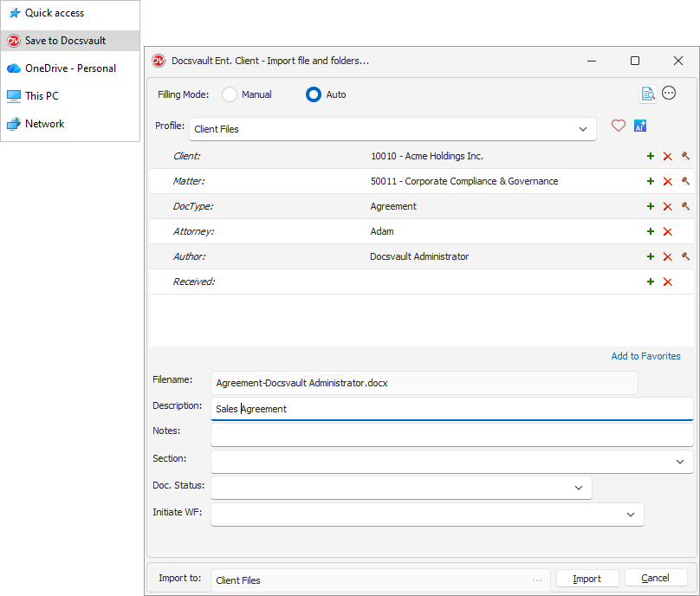Image resolution: width=700 pixels, height=596 pixels.
Task: Click the pin icon in Matter row
Action: click(x=685, y=181)
